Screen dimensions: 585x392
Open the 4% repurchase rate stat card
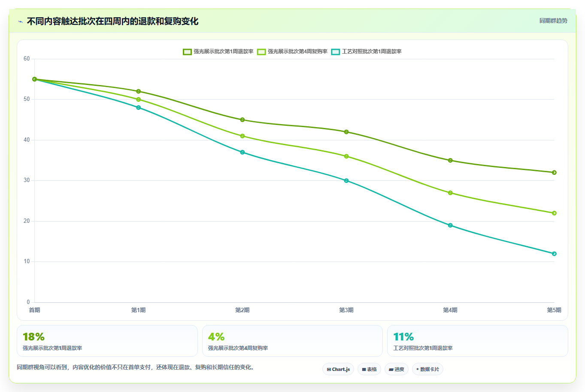pyautogui.click(x=292, y=341)
